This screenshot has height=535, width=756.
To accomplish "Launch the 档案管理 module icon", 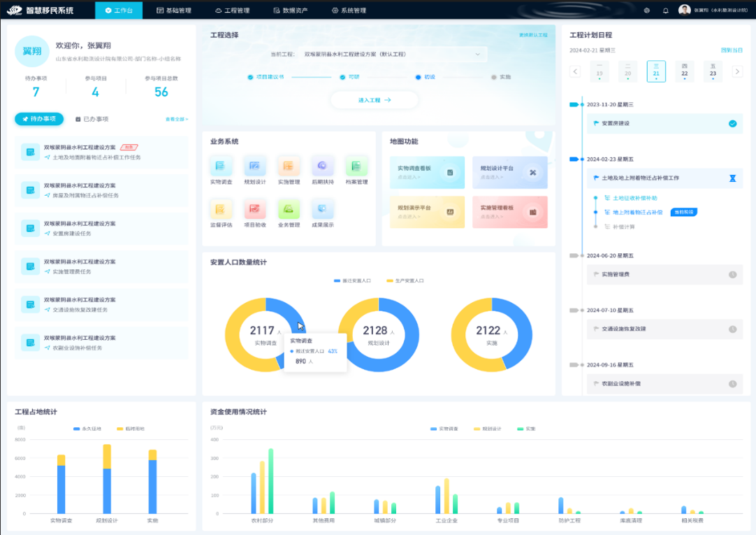I will [356, 166].
